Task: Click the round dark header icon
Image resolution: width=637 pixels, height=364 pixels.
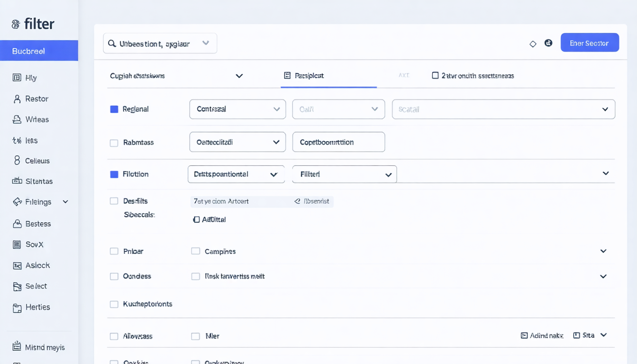Action: [548, 43]
